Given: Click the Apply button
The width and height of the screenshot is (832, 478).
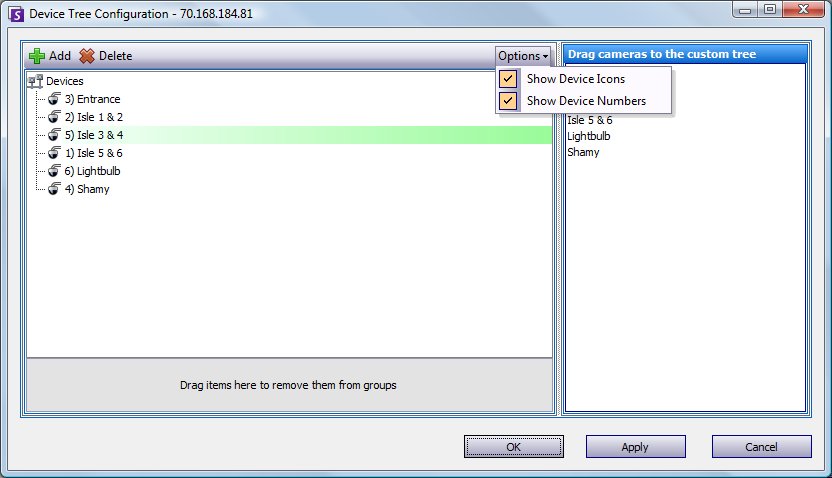Looking at the screenshot, I should click(x=636, y=447).
